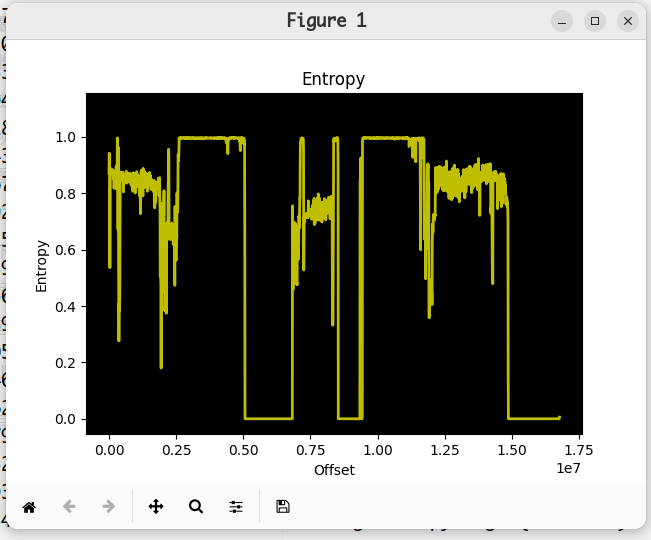
Task: Click the y-axis tick label 0.4
Action: coord(65,307)
